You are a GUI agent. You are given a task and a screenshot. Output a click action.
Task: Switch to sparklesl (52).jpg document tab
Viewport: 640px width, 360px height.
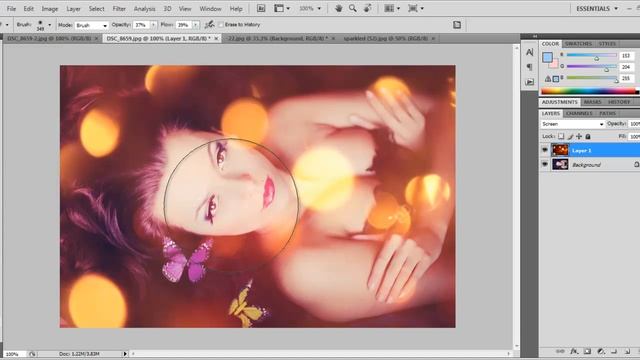click(386, 38)
